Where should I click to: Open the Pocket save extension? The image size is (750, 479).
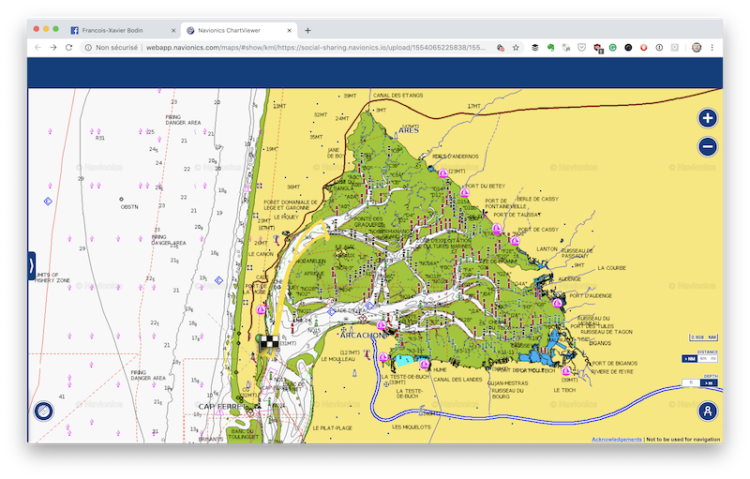click(582, 47)
